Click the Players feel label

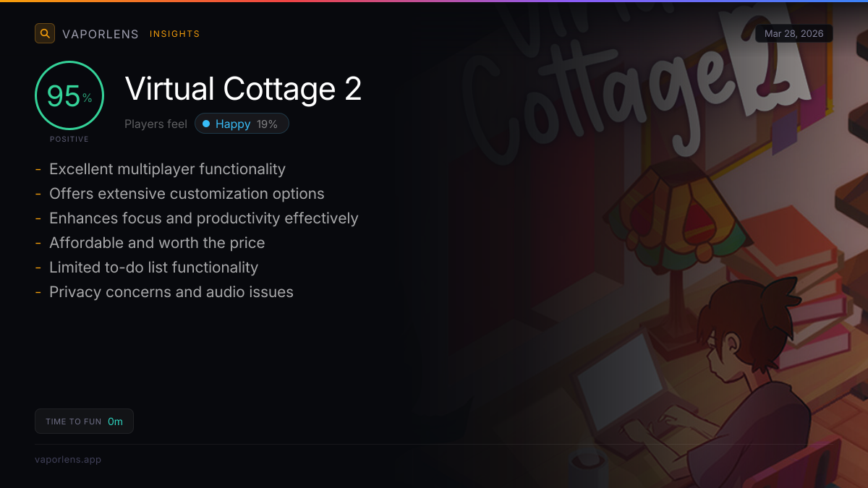(156, 124)
